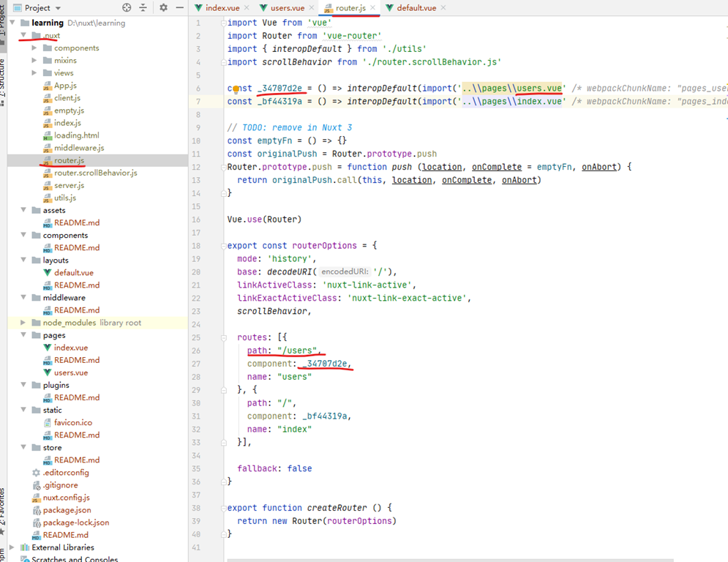Select middleware.js file
The height and width of the screenshot is (562, 728).
(79, 148)
